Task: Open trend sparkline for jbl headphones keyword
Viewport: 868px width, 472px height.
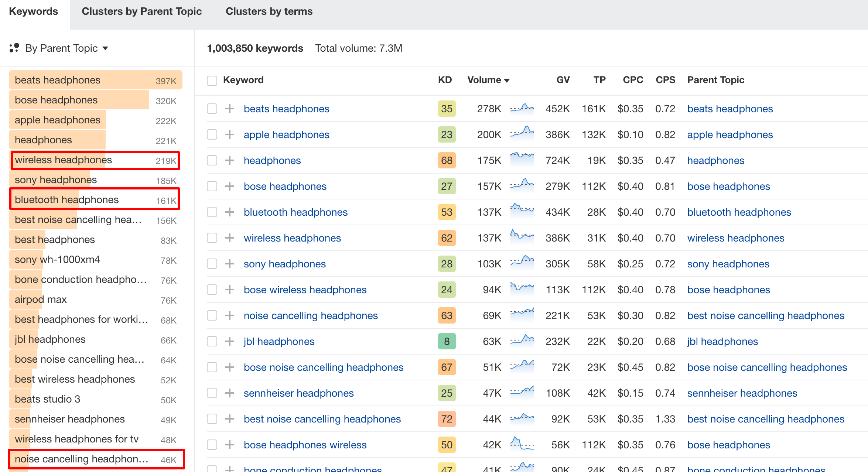Action: click(522, 341)
